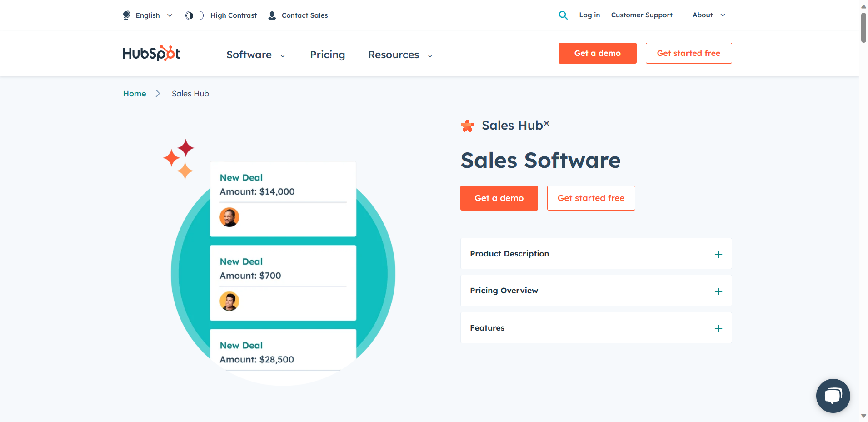Click the Contact Sales person icon

[x=272, y=15]
